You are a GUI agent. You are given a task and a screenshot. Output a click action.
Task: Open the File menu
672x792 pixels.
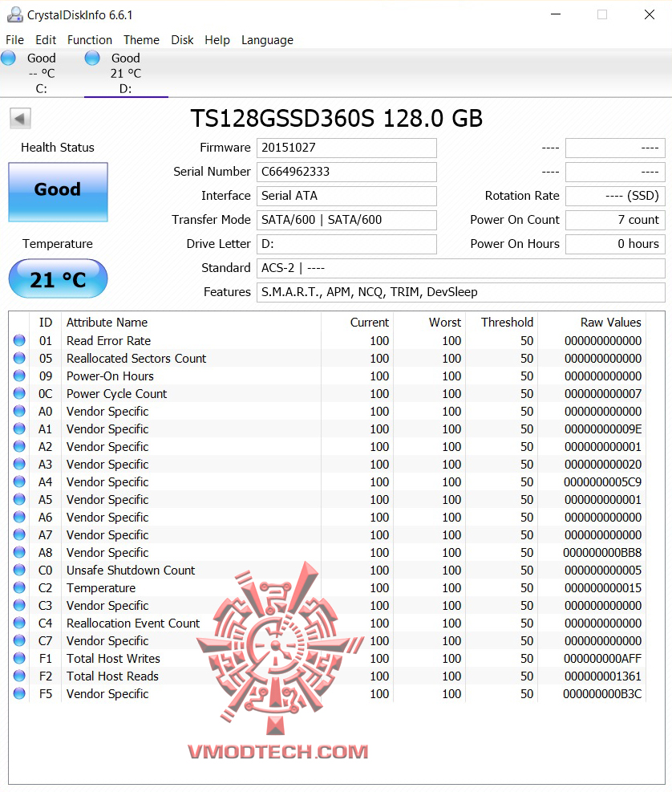point(14,40)
